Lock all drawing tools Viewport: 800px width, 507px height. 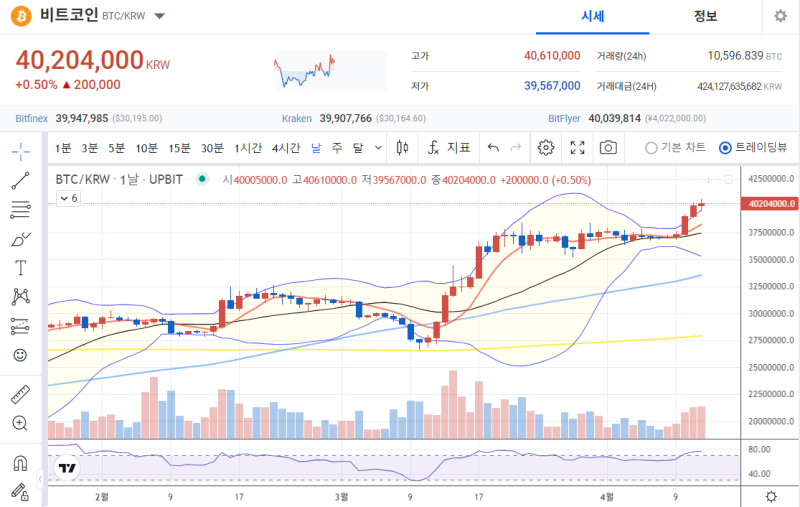[20, 492]
